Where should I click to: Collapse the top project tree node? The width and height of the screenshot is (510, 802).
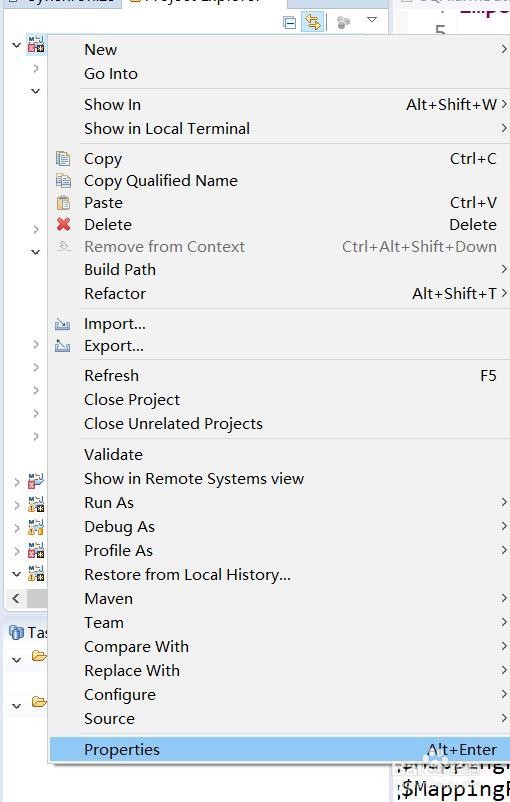pos(16,46)
